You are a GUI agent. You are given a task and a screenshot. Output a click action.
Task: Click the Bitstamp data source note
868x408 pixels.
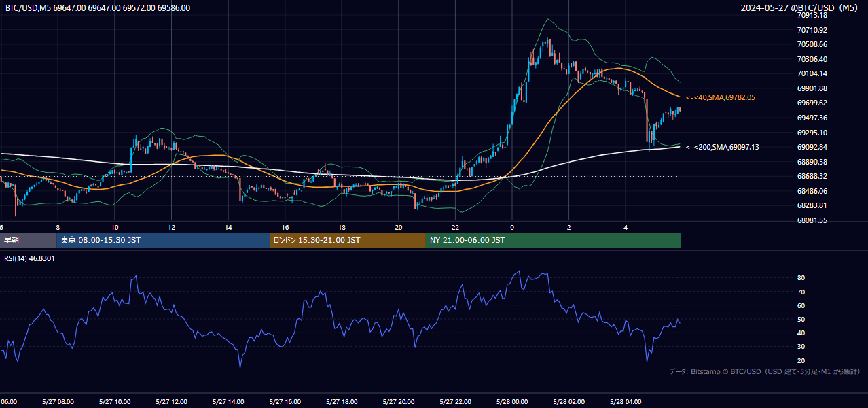[x=765, y=371]
